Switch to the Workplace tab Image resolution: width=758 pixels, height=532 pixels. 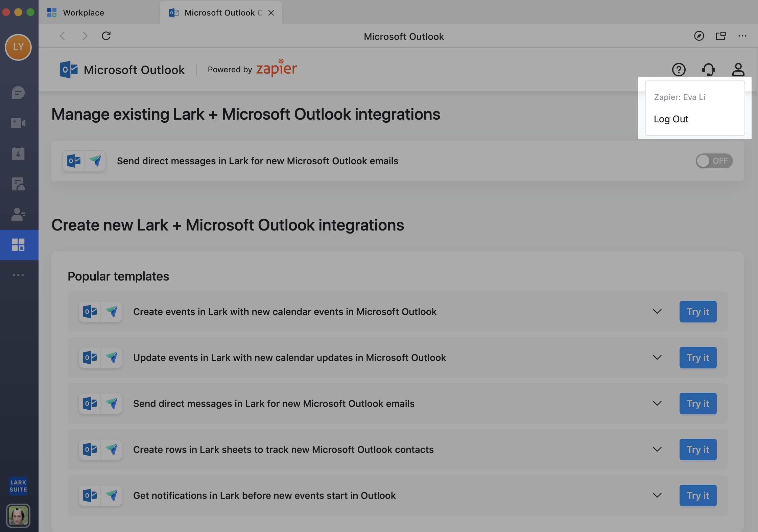click(x=83, y=13)
